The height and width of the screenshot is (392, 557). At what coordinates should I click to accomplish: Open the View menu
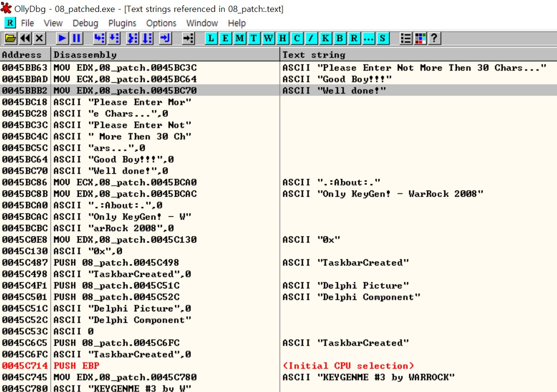53,23
